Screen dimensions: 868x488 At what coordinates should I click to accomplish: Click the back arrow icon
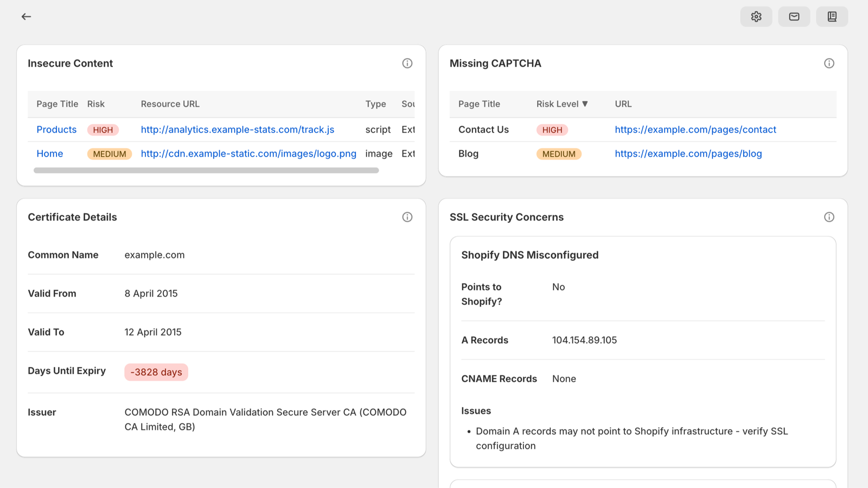click(26, 17)
